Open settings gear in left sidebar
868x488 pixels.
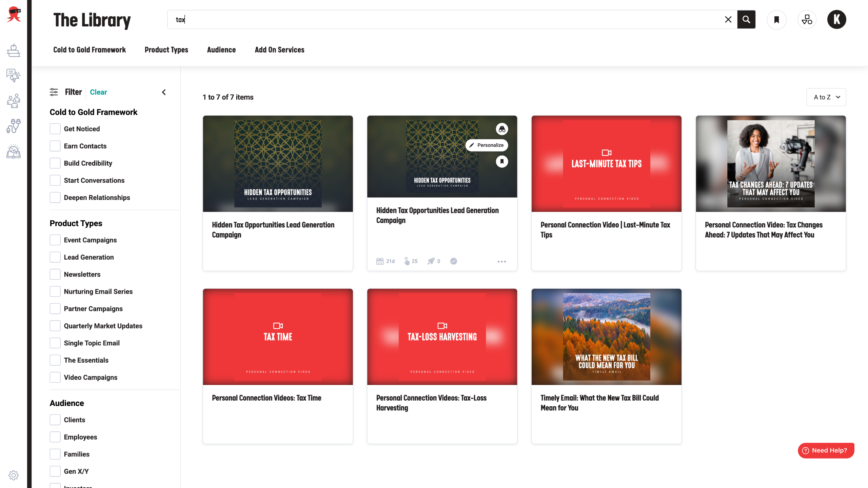coord(14,475)
